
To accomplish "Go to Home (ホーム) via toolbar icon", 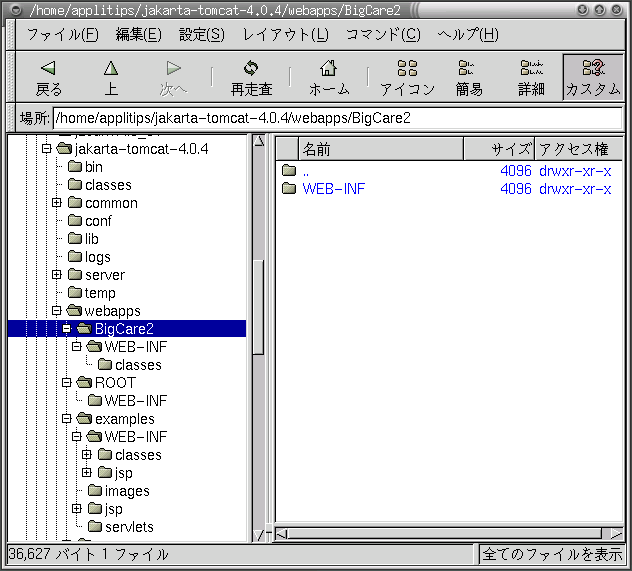I will click(x=328, y=69).
